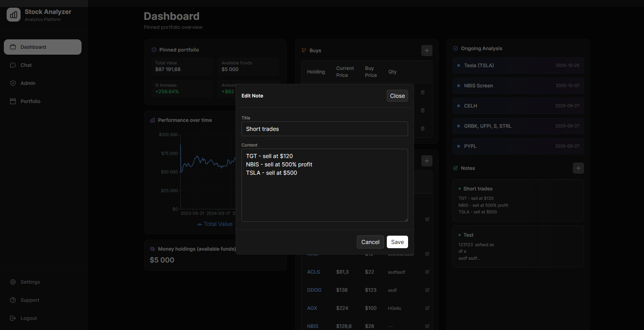
Task: Click the check icon next to Ongoing Analysis
Action: (455, 48)
